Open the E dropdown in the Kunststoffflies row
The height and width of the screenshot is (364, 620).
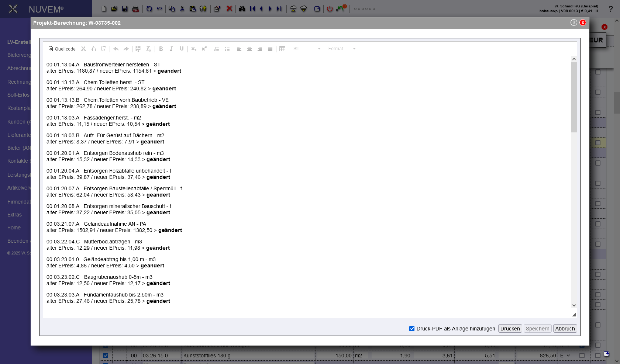pyautogui.click(x=565, y=356)
